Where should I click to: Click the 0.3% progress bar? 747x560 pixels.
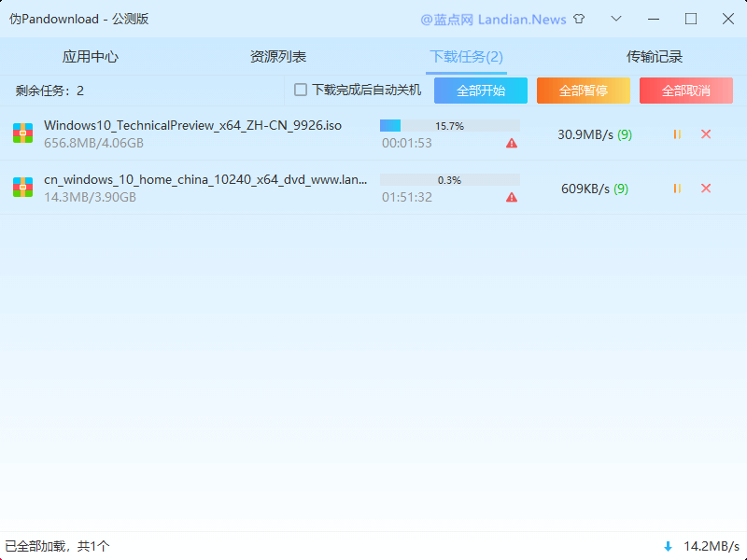click(x=450, y=180)
